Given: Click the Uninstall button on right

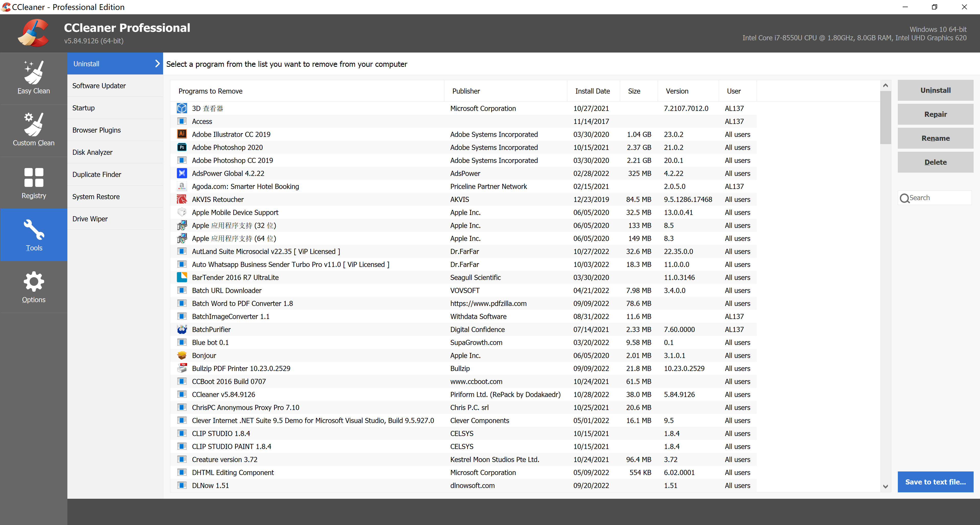Looking at the screenshot, I should click(936, 90).
